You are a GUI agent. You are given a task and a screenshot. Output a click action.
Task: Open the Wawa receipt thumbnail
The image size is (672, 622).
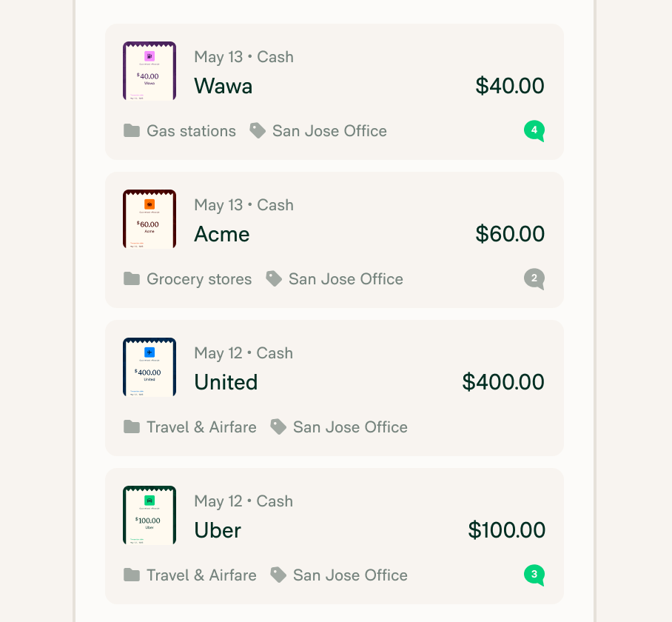(x=149, y=71)
